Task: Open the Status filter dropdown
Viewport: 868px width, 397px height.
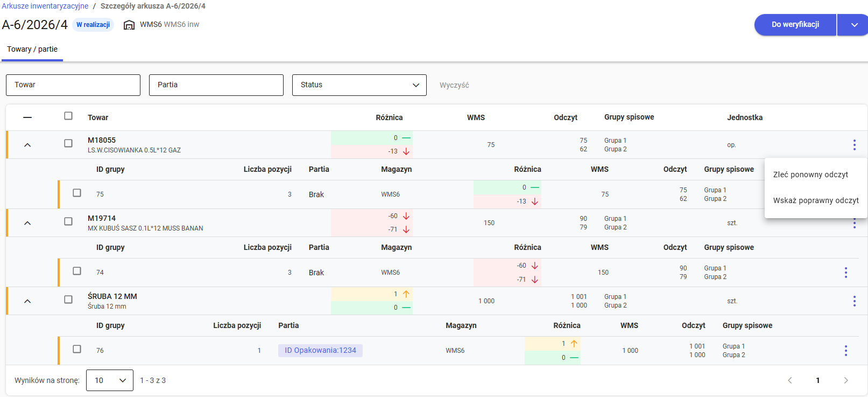Action: point(359,85)
